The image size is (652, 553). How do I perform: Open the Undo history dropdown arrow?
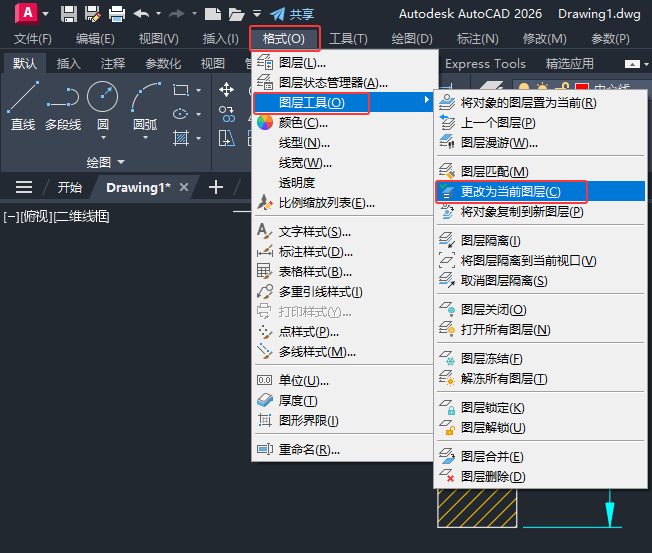point(158,14)
